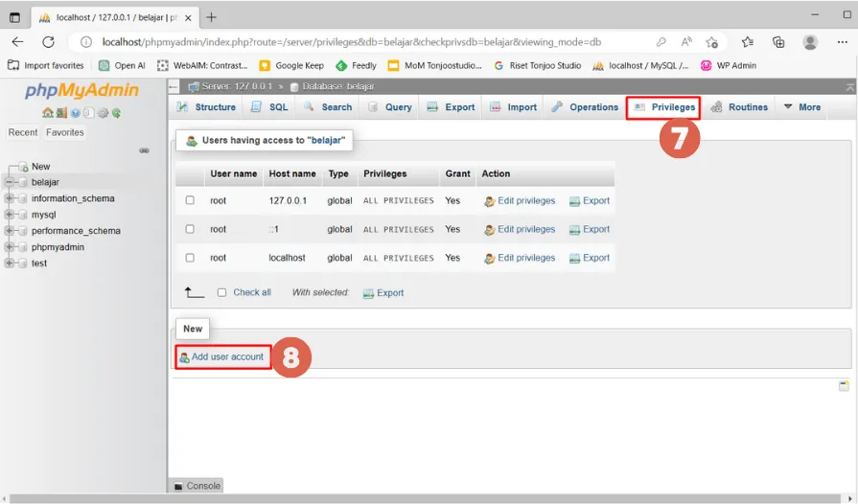Open browser collections icon
The width and height of the screenshot is (858, 504).
(778, 42)
